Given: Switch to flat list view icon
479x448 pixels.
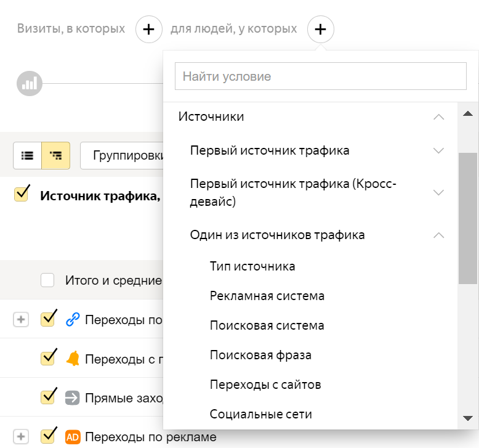Looking at the screenshot, I should [x=28, y=155].
